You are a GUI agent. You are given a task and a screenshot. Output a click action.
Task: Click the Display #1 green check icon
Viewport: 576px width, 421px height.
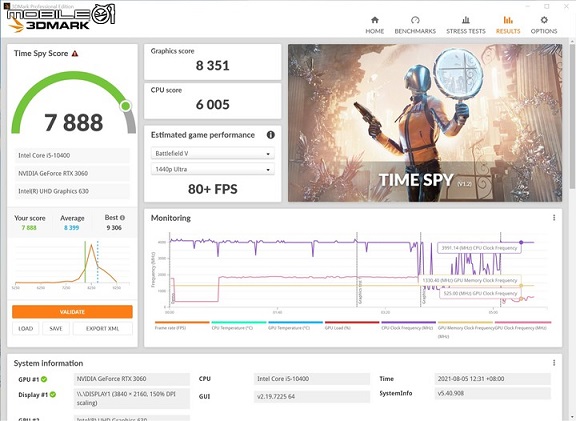pyautogui.click(x=53, y=395)
